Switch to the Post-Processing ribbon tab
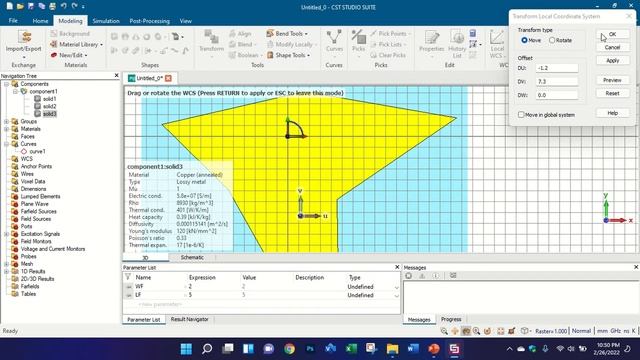Screen dimensions: 640x360 point(149,21)
